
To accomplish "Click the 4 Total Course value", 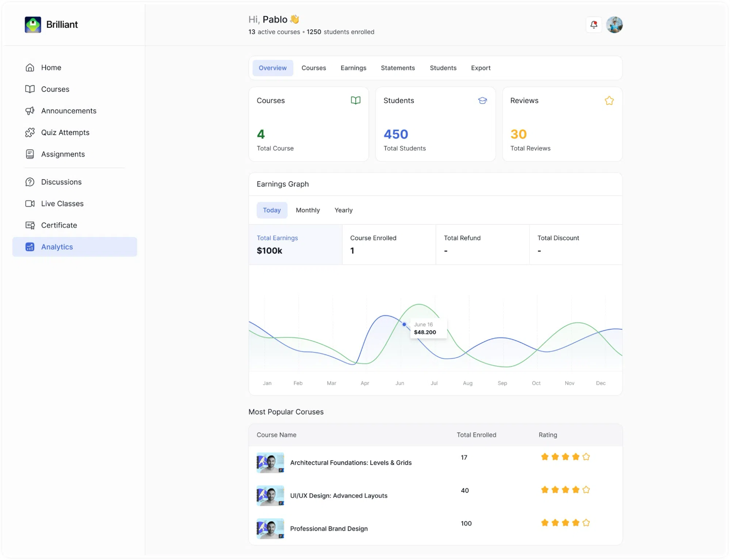I will point(261,134).
